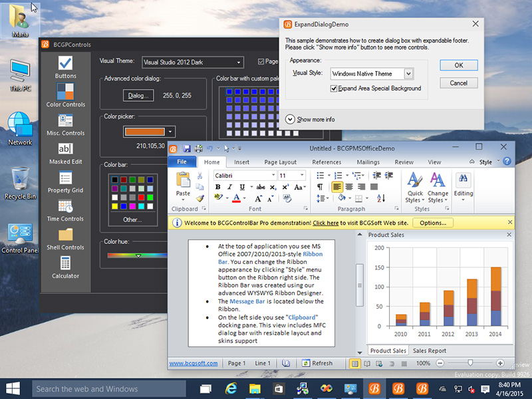Select Masked Edit sidebar item
This screenshot has width=532, height=399.
(65, 154)
